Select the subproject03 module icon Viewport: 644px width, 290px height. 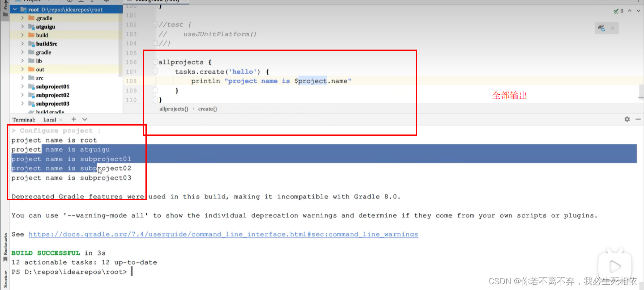pos(31,103)
